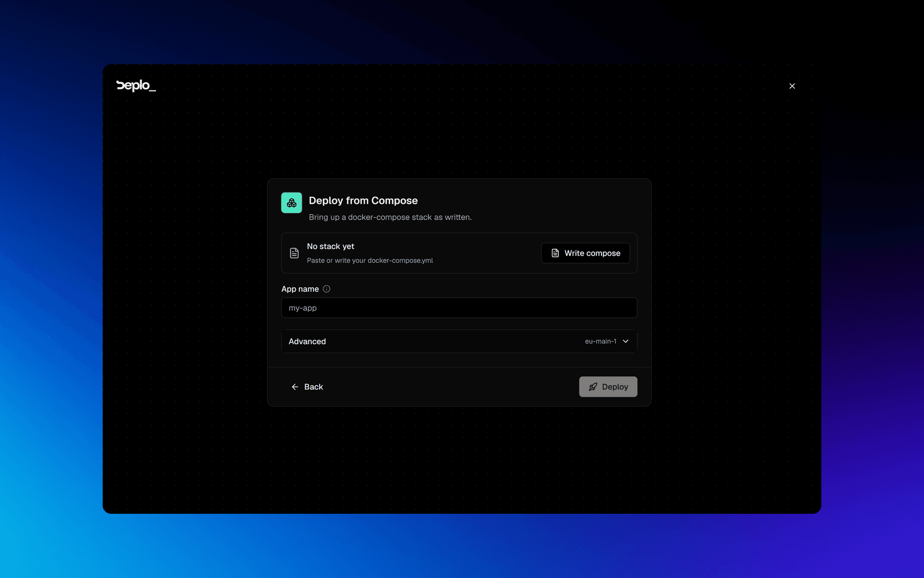Open the App name info tooltip icon
Viewport: 924px width, 578px height.
click(x=327, y=289)
